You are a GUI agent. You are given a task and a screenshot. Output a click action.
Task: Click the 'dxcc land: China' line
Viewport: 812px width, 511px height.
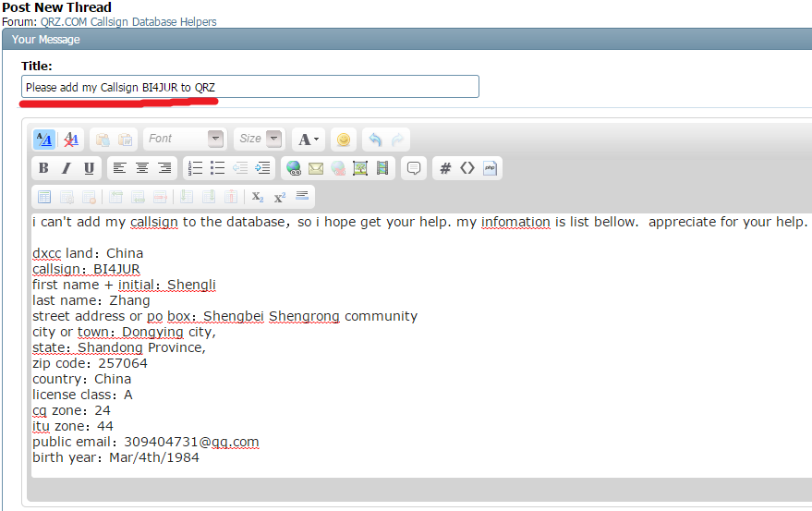point(88,253)
